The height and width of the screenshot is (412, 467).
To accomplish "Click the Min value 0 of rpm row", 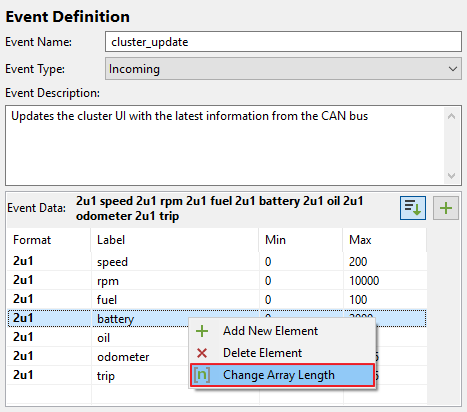I will coord(268,281).
